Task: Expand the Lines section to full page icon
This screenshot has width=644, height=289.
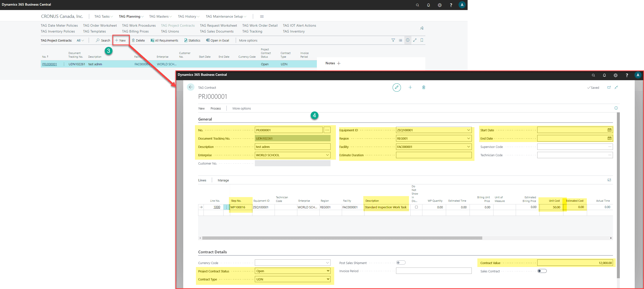Action: coord(609,180)
